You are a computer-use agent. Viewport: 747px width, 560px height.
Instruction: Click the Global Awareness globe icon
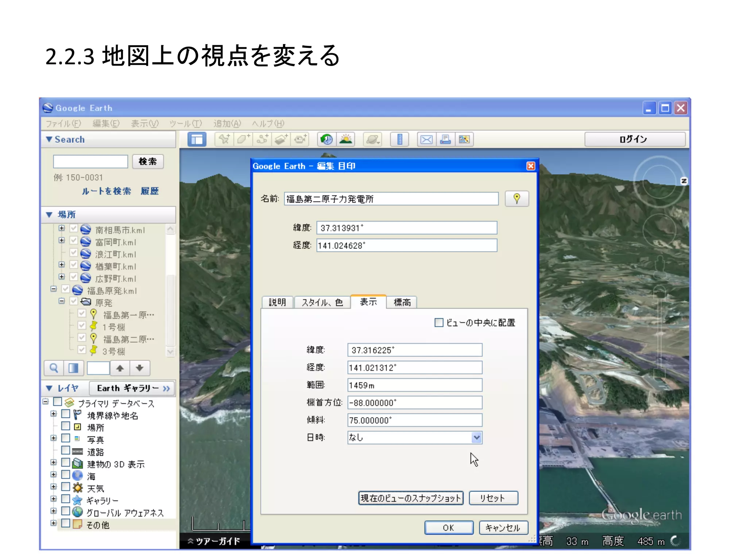click(77, 512)
